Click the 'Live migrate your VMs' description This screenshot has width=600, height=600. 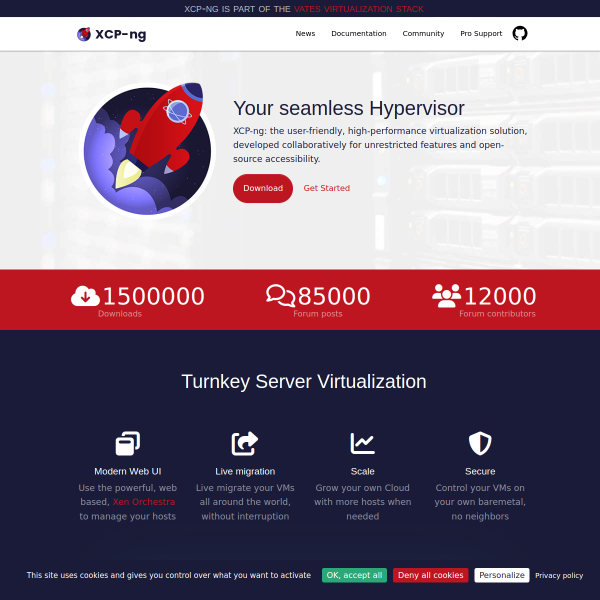coord(245,502)
